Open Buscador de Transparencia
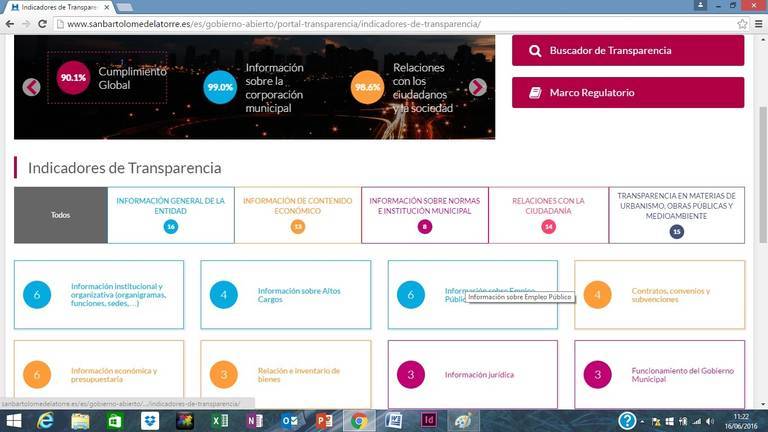This screenshot has width=768, height=432. coord(628,50)
